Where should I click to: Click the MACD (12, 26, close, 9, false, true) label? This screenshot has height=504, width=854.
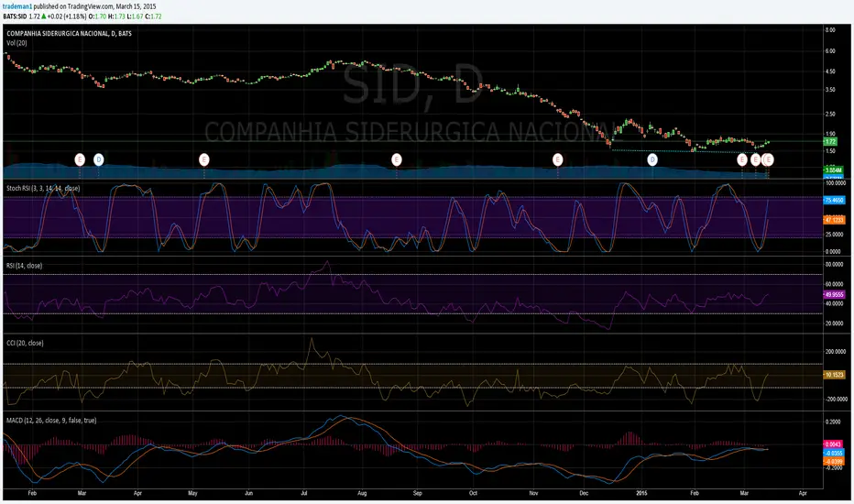point(51,420)
